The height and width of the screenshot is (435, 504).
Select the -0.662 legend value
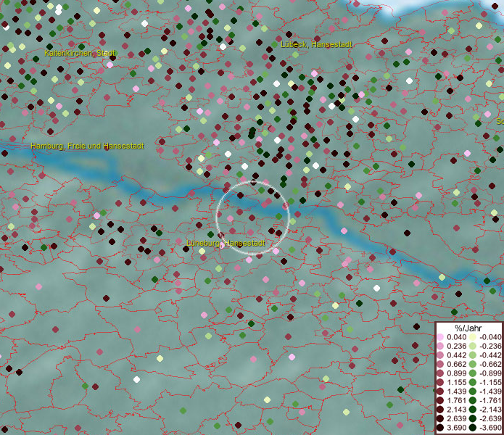coord(490,365)
